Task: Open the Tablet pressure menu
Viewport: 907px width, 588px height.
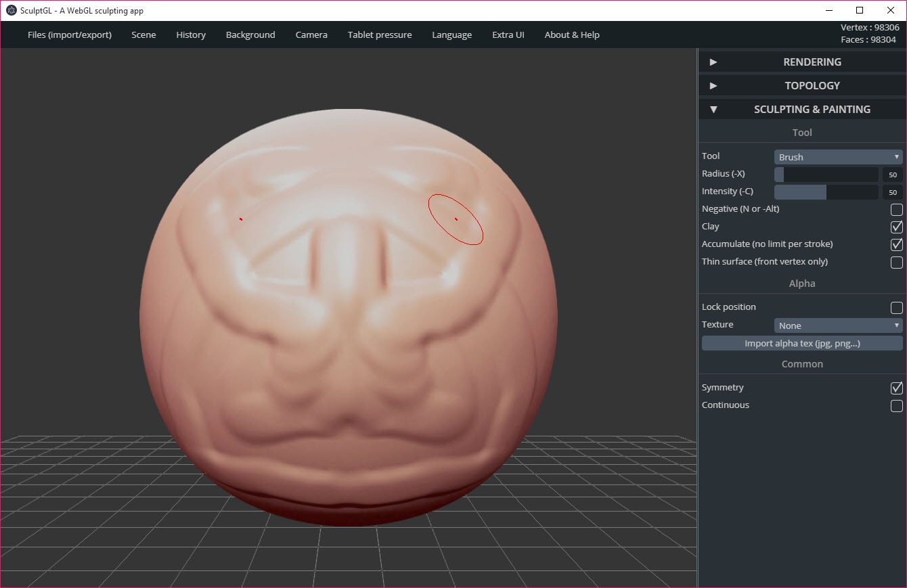Action: pos(380,35)
